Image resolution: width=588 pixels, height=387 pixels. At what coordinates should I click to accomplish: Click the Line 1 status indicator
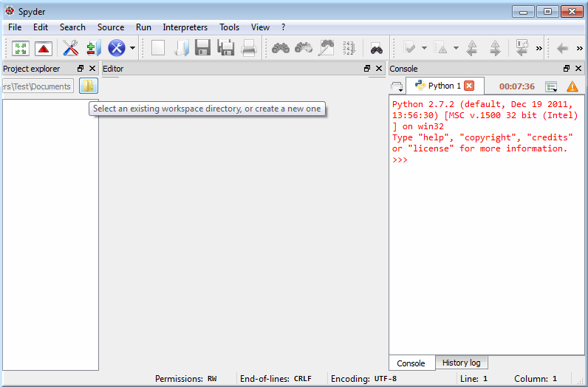click(x=474, y=379)
